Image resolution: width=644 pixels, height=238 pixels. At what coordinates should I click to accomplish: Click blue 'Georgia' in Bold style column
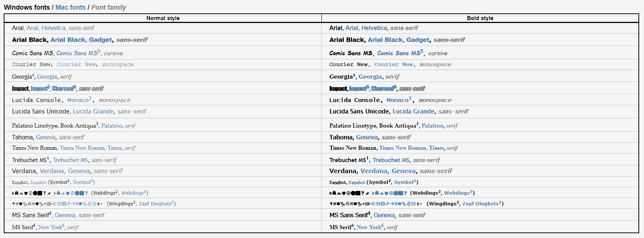pos(370,77)
